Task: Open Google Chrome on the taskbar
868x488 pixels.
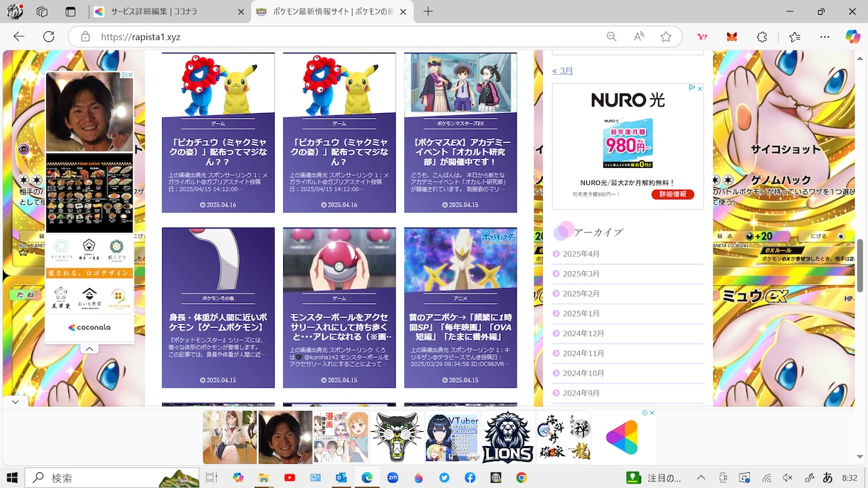Action: pyautogui.click(x=522, y=477)
